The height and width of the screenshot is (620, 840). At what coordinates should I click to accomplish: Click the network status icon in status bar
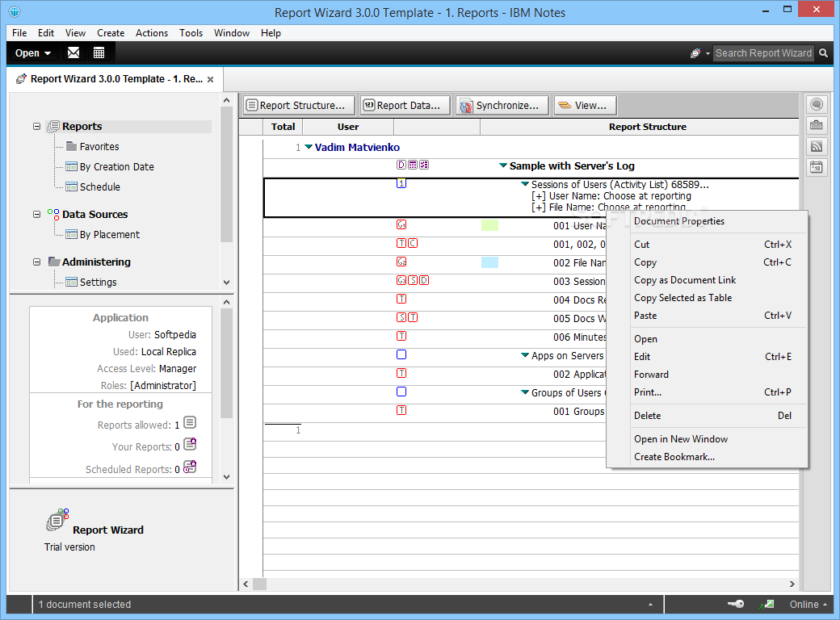[x=766, y=604]
